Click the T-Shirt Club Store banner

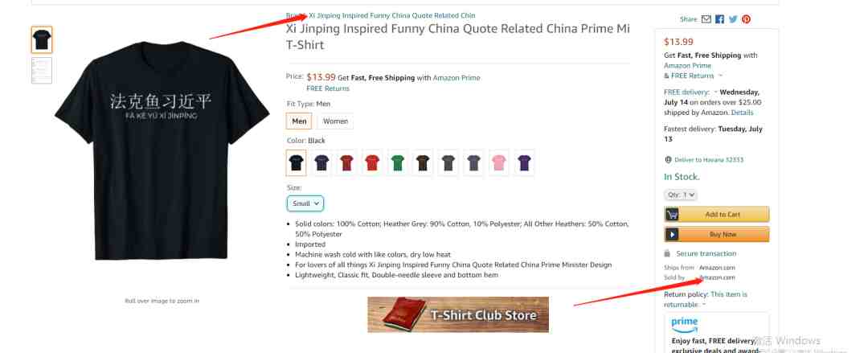tap(458, 314)
